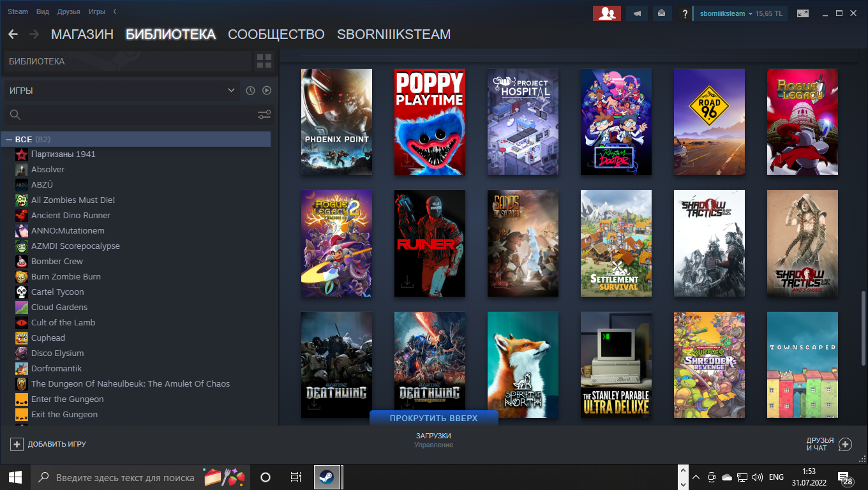Image resolution: width=868 pixels, height=490 pixels.
Task: Click the plus icon to add game
Action: point(17,444)
